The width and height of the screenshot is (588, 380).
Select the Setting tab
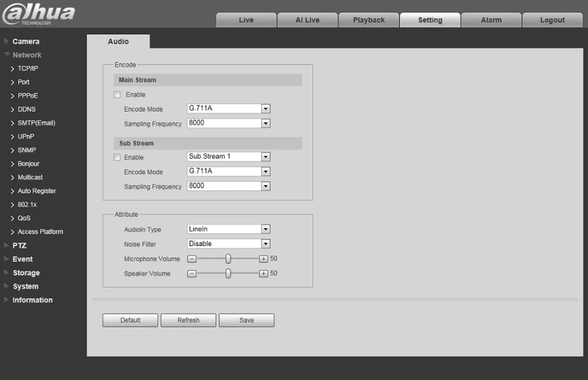point(430,20)
